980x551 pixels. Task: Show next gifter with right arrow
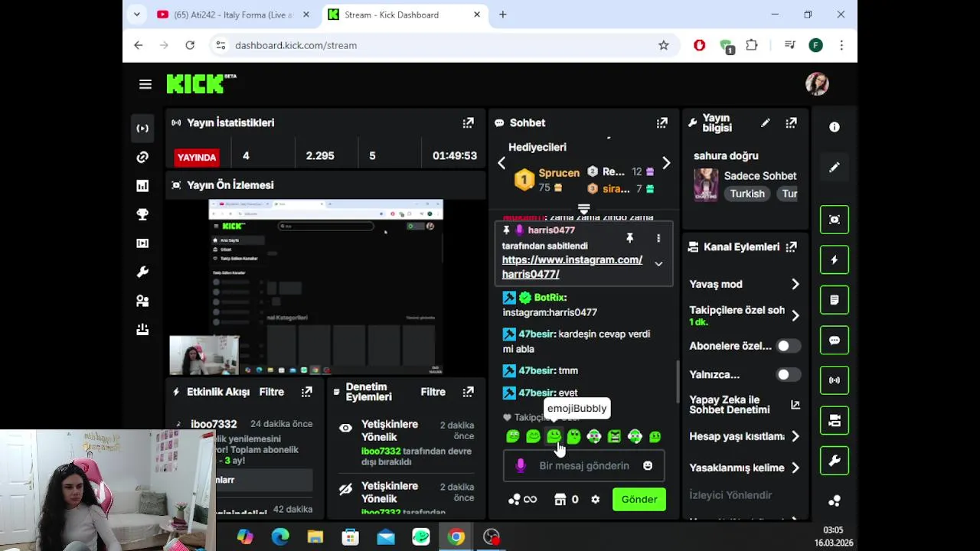(666, 163)
